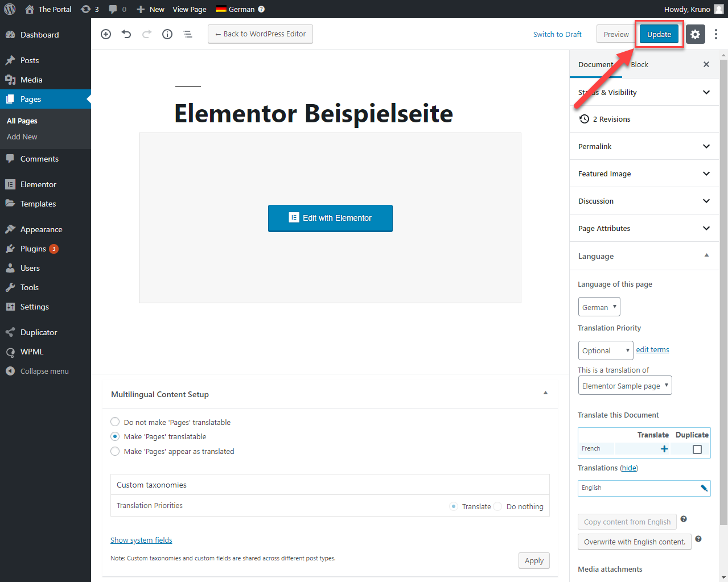Image resolution: width=728 pixels, height=582 pixels.
Task: Select 'Do not make Pages translatable' radio
Action: click(115, 422)
